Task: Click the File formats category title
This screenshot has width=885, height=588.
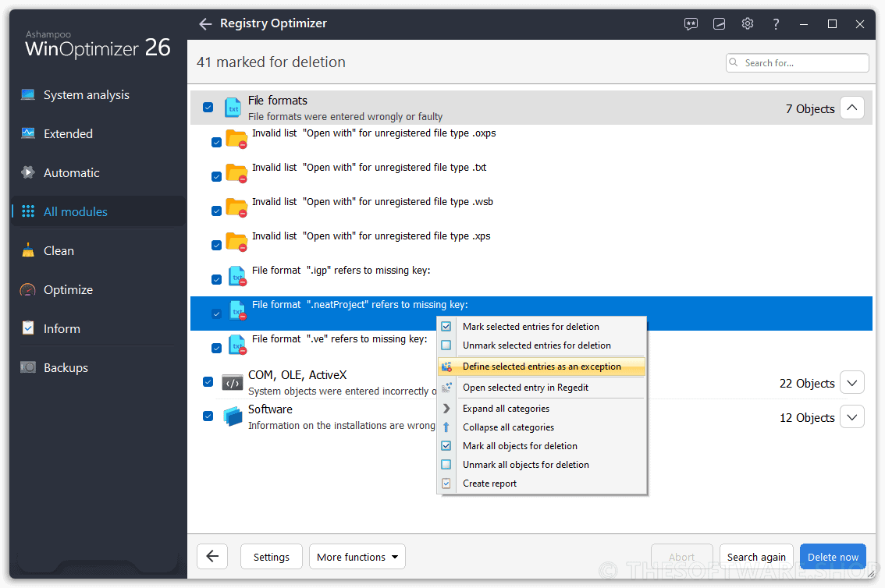Action: click(278, 101)
